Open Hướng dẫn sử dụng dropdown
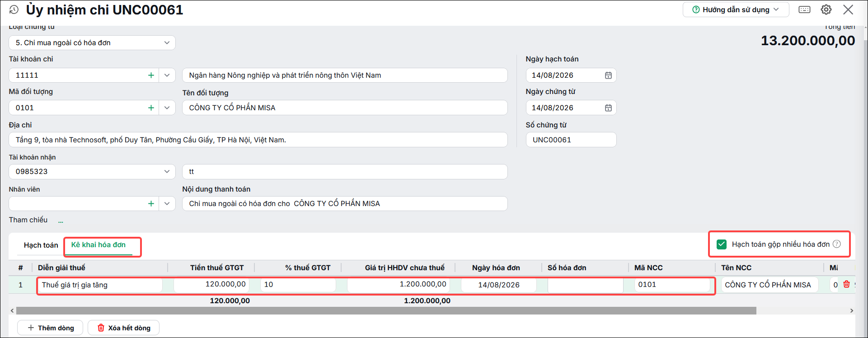 coord(736,9)
